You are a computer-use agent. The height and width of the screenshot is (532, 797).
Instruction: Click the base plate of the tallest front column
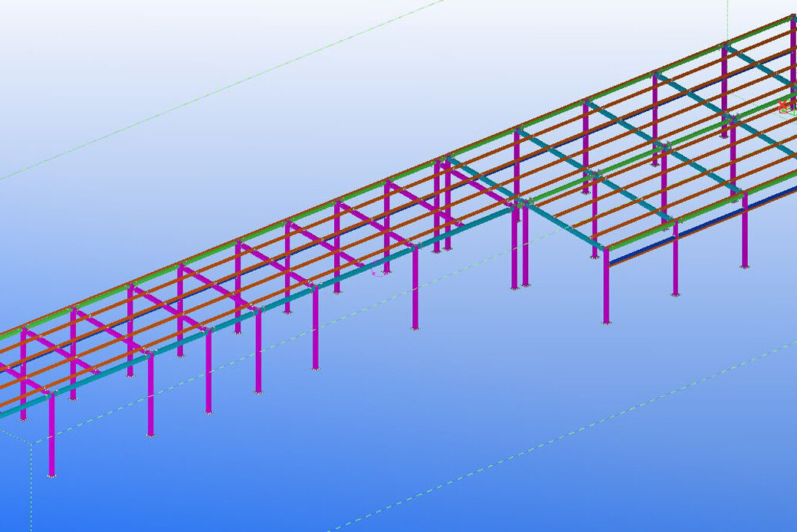pyautogui.click(x=606, y=323)
